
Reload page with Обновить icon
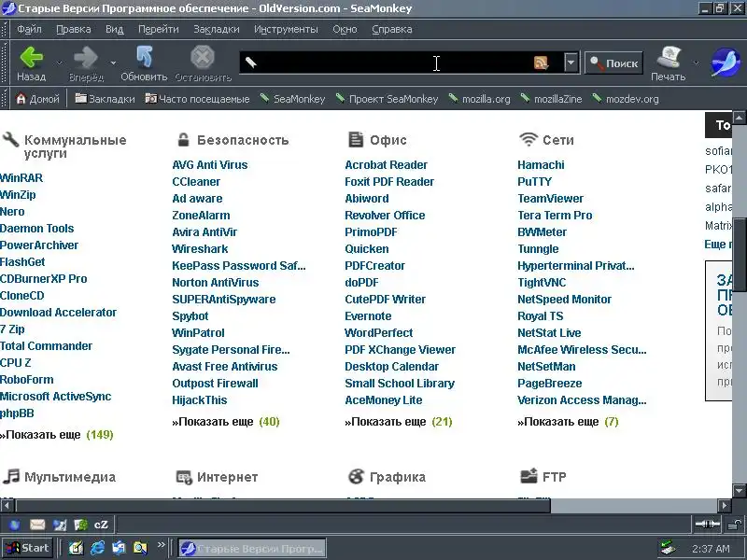point(144,63)
